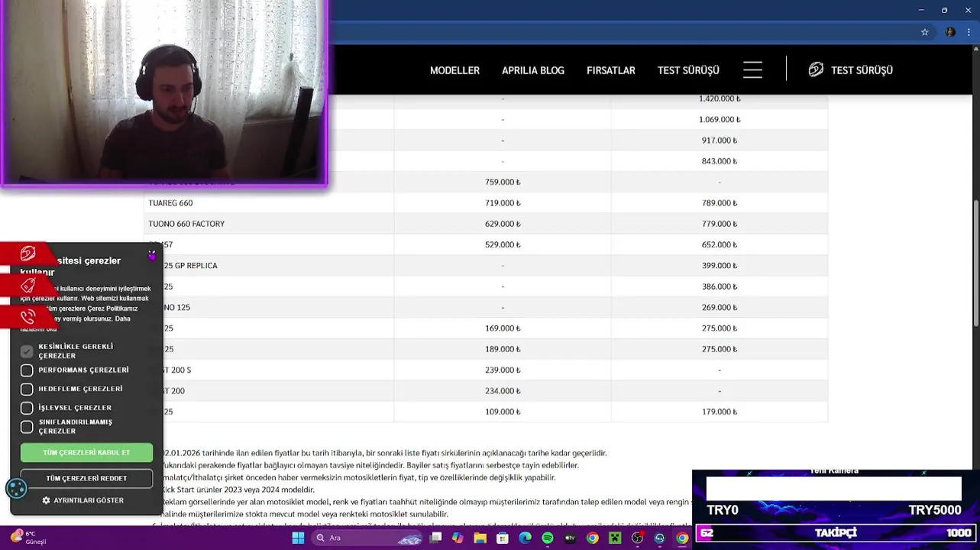This screenshot has width=980, height=550.
Task: Click the red price tag side tab icon
Action: [x=28, y=286]
